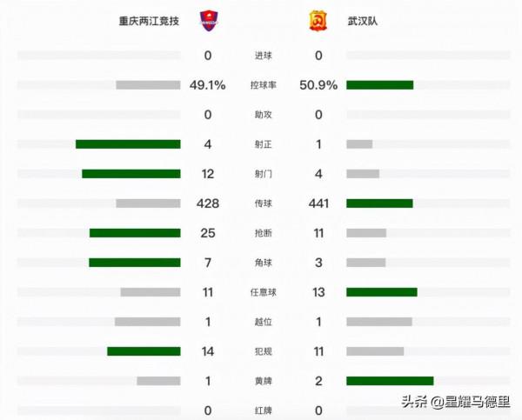Image resolution: width=522 pixels, height=420 pixels.
Task: Click Wuhan's green yellow card bar showing 2
Action: tap(390, 381)
